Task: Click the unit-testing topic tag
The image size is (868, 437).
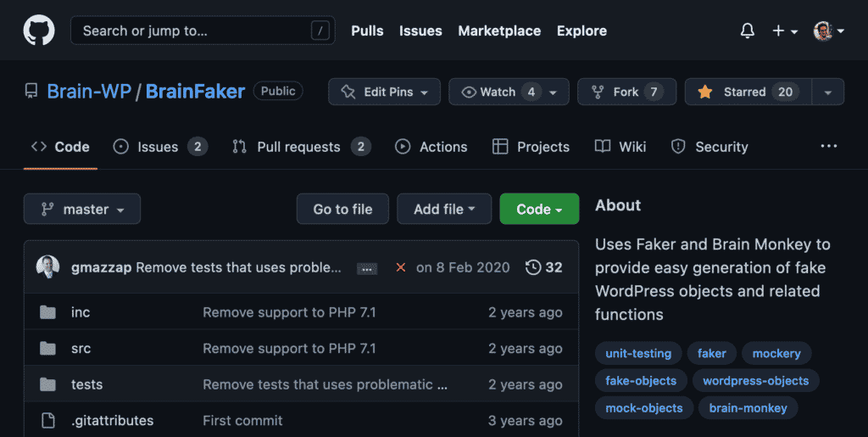Action: point(638,353)
